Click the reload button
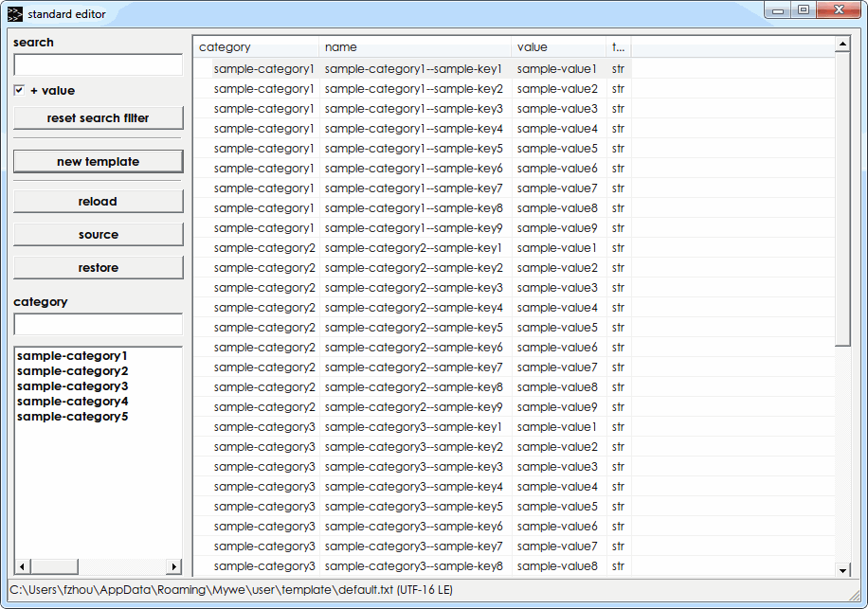The width and height of the screenshot is (868, 609). pos(98,202)
